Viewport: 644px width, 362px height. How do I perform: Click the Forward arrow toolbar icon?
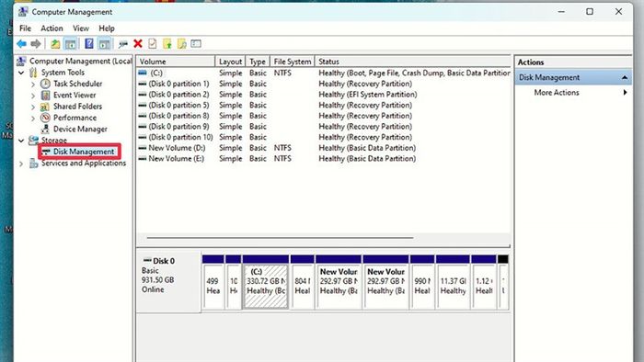pos(36,43)
